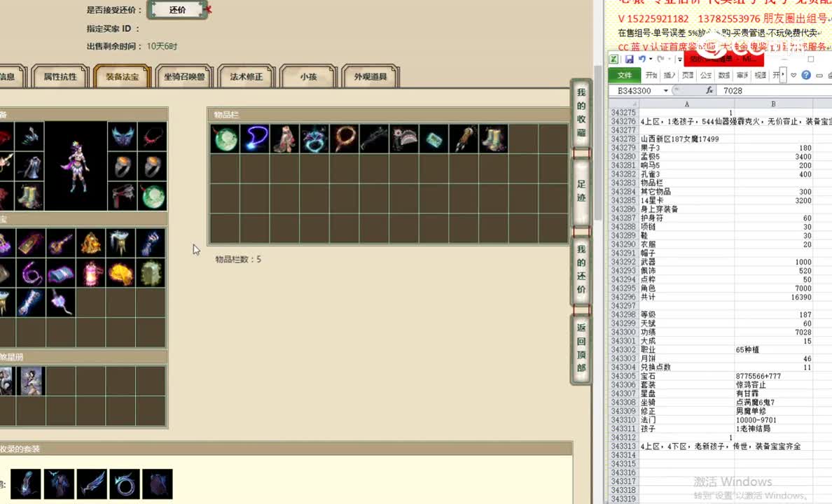The width and height of the screenshot is (832, 504).
Task: Click the ring-shaped collected suit icon
Action: pyautogui.click(x=124, y=484)
